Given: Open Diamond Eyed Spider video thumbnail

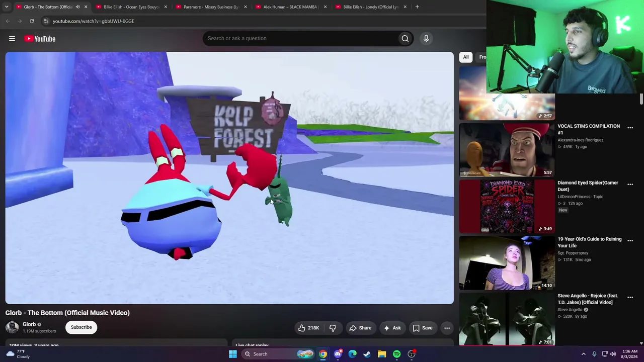Looking at the screenshot, I should [507, 207].
